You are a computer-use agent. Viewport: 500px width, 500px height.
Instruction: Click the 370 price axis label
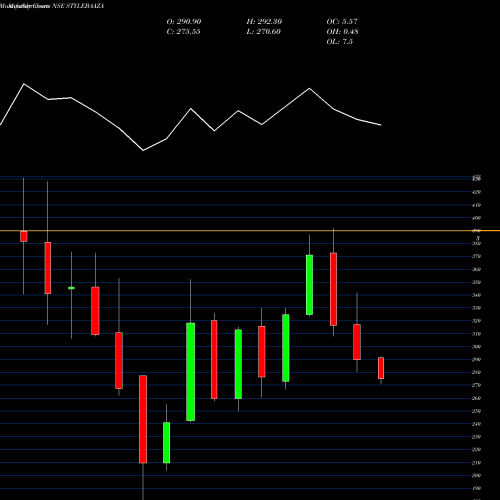[477, 256]
